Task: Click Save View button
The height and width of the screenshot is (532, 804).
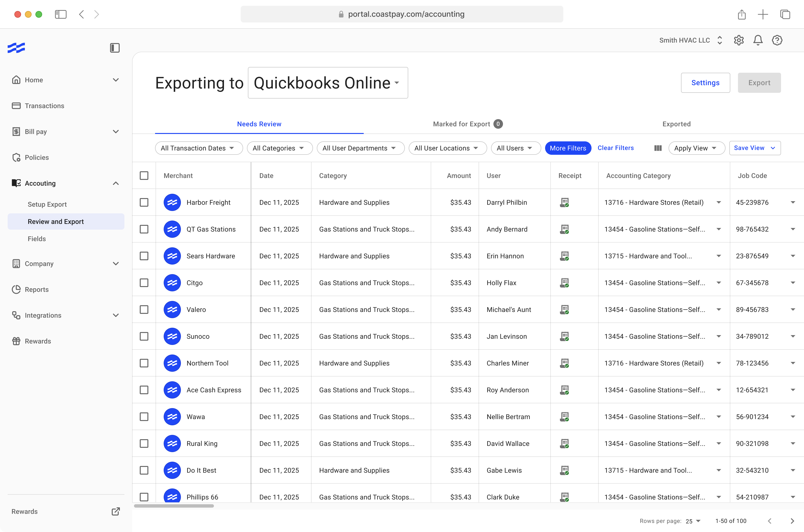Action: pos(755,148)
